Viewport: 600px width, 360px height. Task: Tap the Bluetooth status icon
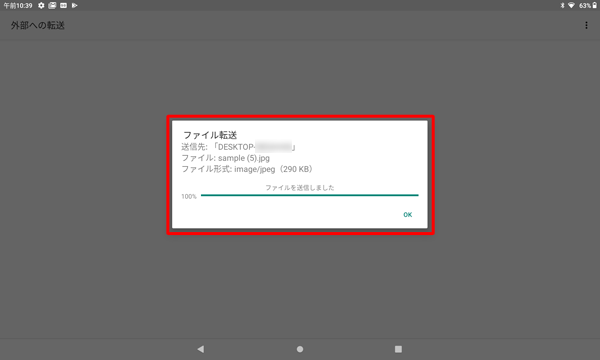(562, 5)
